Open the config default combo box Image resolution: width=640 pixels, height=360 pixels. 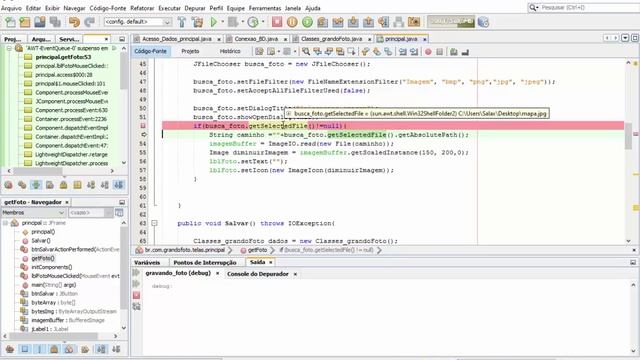(x=138, y=22)
